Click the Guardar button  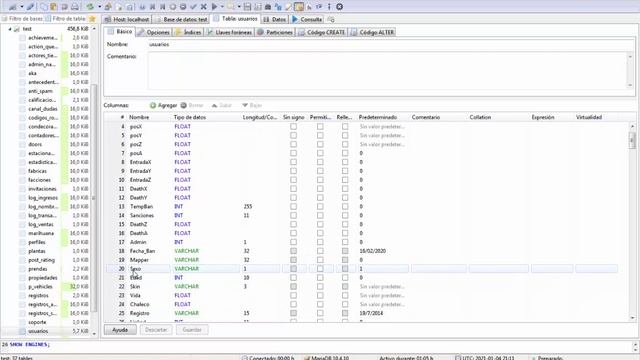192,330
